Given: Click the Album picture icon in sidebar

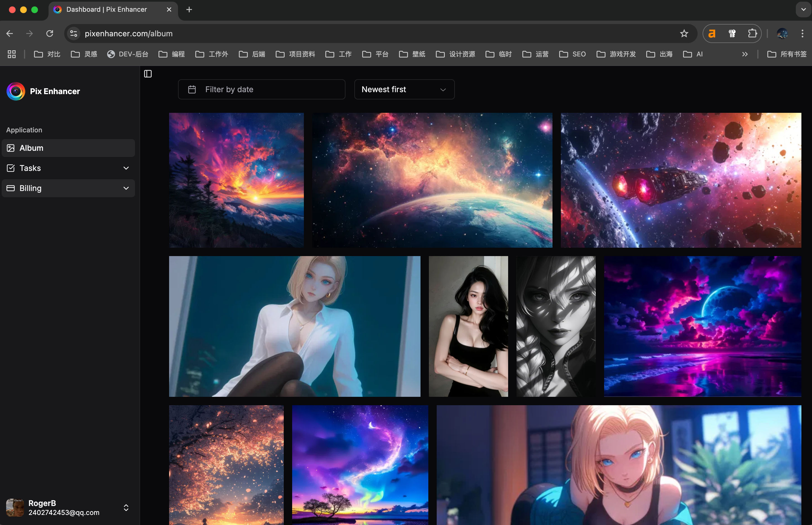Looking at the screenshot, I should 11,148.
